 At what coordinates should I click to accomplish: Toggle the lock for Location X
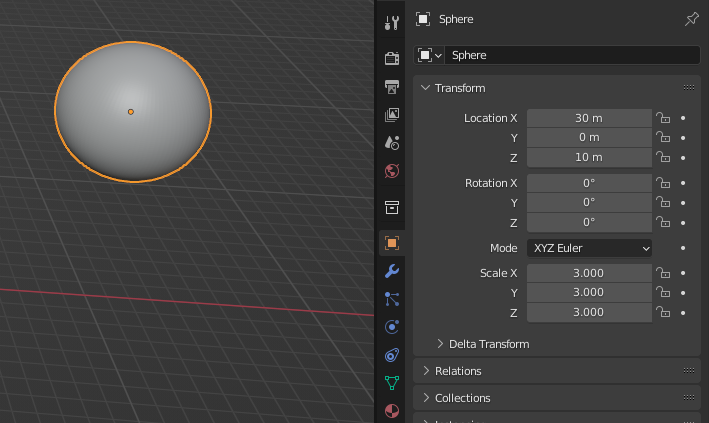point(663,118)
